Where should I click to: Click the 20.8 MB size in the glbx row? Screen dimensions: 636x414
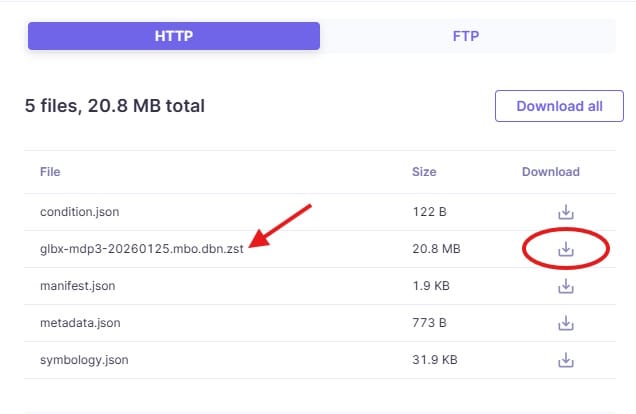[435, 249]
